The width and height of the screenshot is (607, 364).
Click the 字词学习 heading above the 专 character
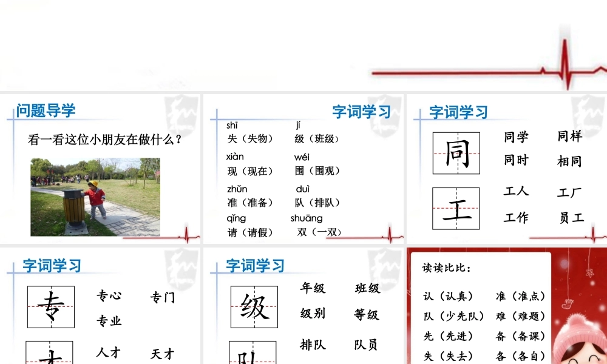coord(52,266)
